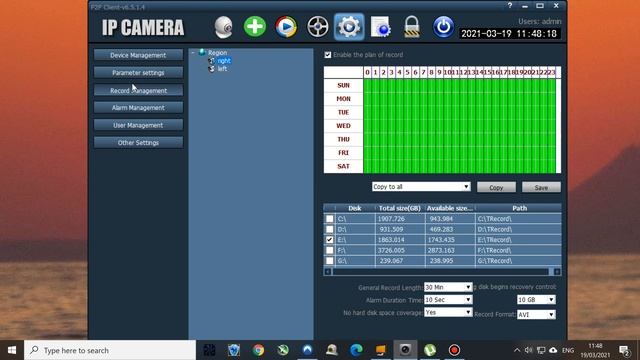The height and width of the screenshot is (360, 640).
Task: Open the General Record Length dropdown
Action: click(448, 287)
